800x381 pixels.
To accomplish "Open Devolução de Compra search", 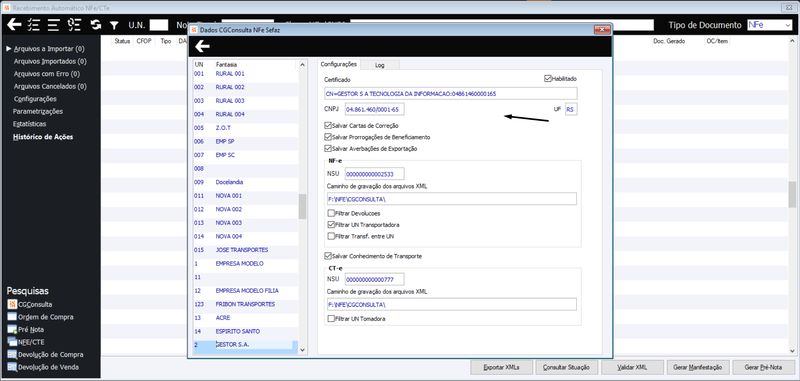I will tap(45, 354).
